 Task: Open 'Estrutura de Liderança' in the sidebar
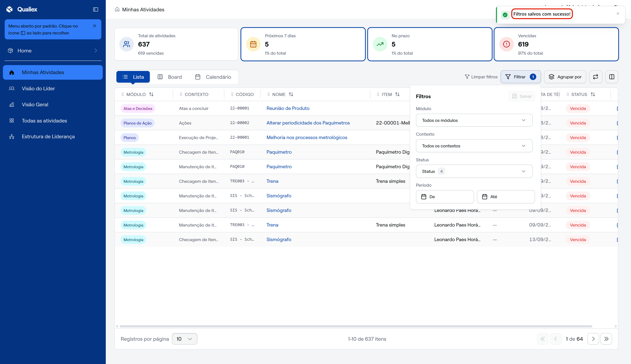pyautogui.click(x=53, y=136)
